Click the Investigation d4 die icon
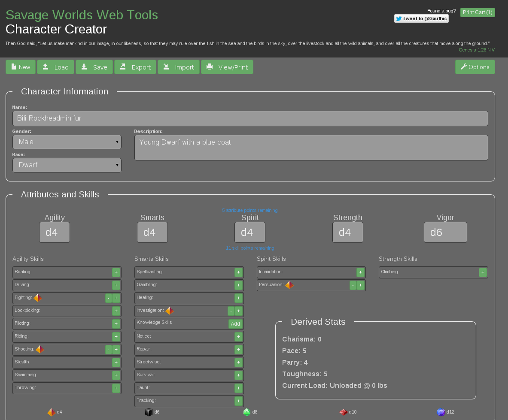The width and height of the screenshot is (508, 420). (170, 311)
